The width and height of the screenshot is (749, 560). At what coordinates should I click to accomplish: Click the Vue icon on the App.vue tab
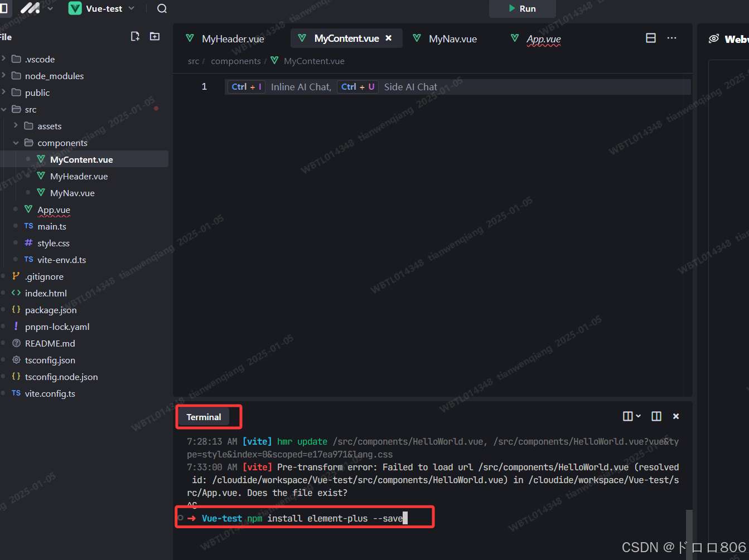tap(514, 38)
